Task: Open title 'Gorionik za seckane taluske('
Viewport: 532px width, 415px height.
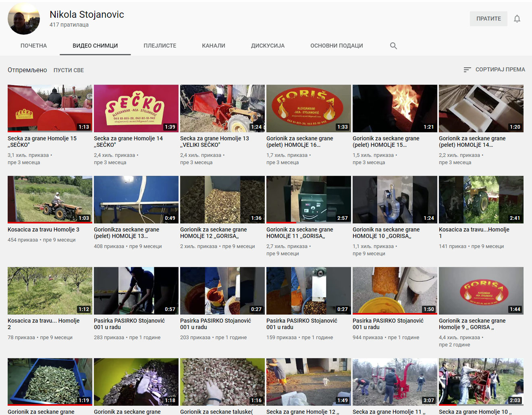Action: point(216,412)
